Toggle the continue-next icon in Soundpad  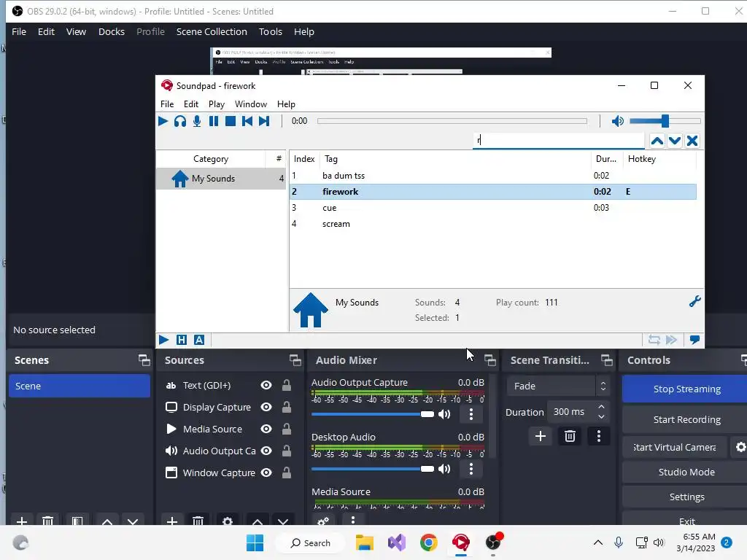point(671,340)
